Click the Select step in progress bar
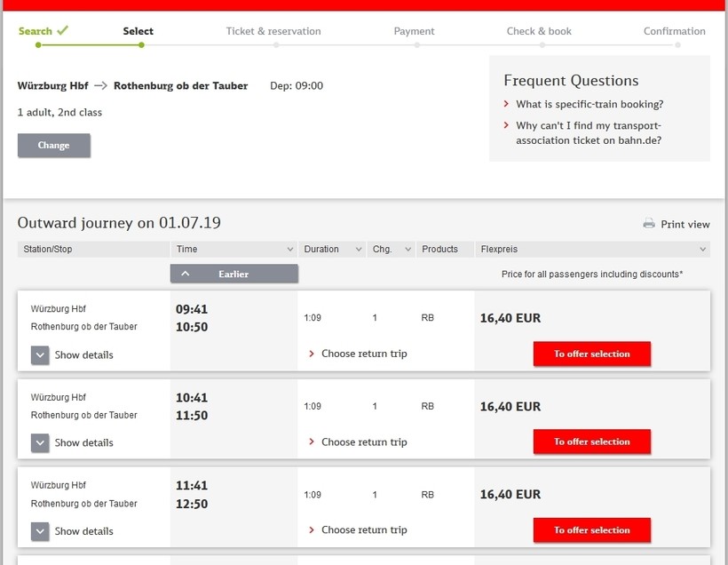Screen dimensions: 728x565 click(138, 31)
